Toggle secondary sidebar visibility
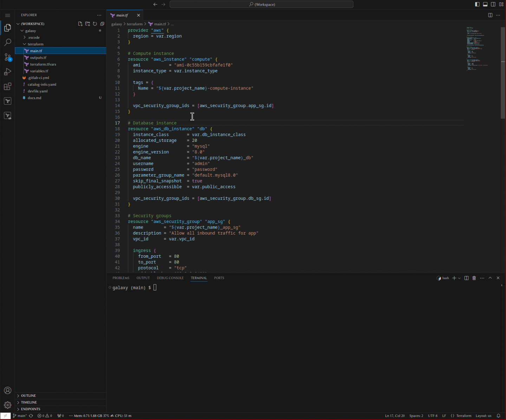The height and width of the screenshot is (420, 506). click(493, 4)
